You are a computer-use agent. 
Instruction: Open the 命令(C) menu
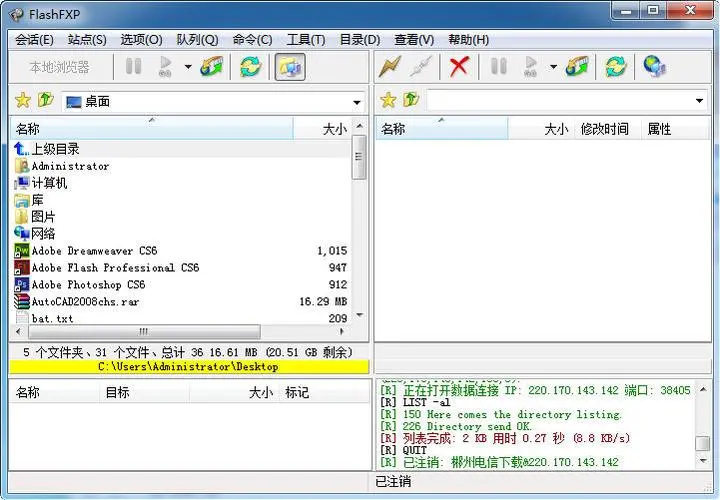pyautogui.click(x=252, y=40)
